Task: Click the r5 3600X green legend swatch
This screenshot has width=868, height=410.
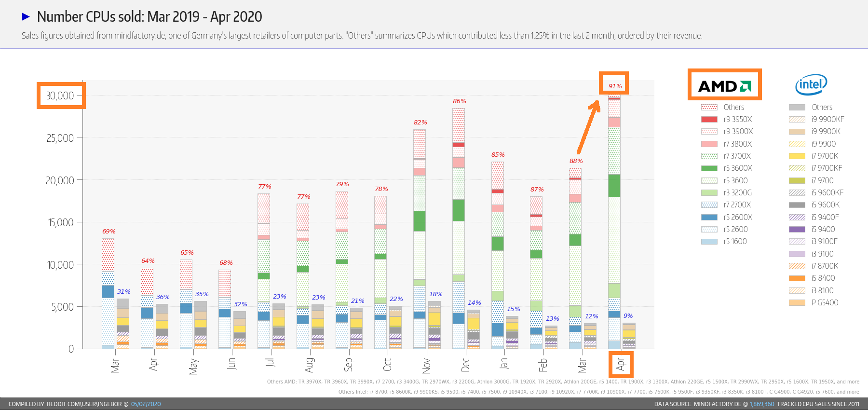Action: pos(709,168)
